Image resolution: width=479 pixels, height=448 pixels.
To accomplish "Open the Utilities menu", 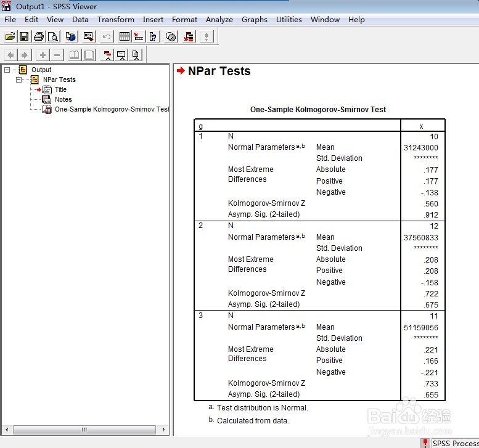I will 289,20.
